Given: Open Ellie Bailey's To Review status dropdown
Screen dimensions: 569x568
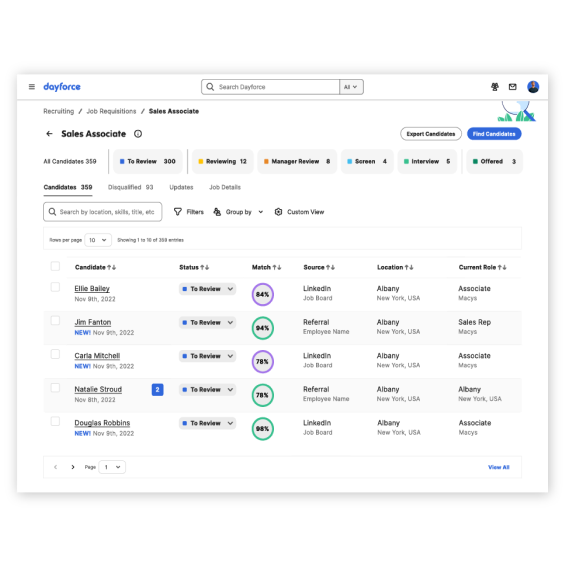Looking at the screenshot, I should [x=208, y=289].
